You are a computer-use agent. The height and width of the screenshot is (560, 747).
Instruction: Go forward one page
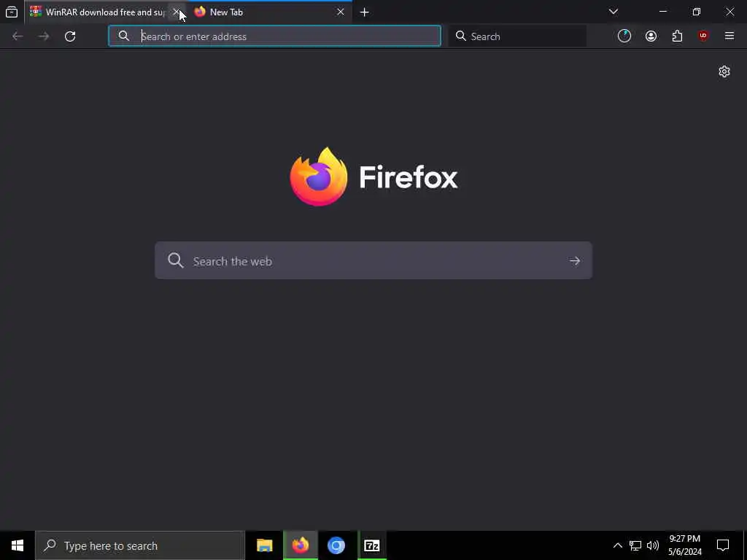click(44, 36)
